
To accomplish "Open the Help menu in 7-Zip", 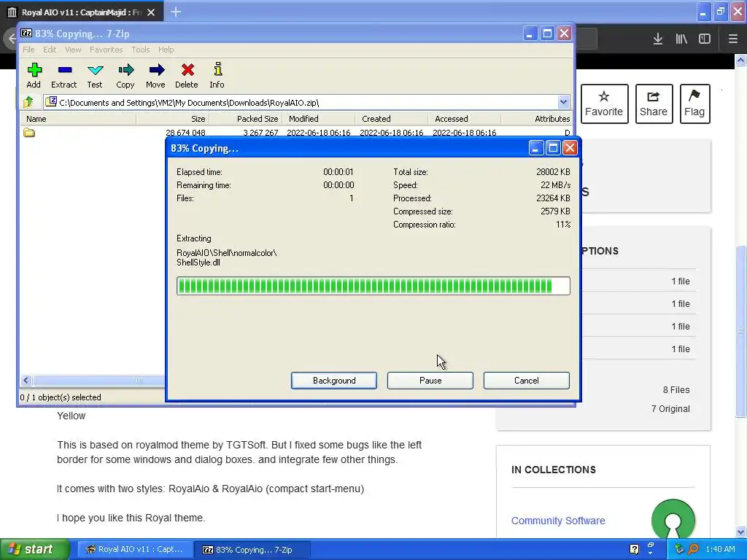I will (166, 50).
